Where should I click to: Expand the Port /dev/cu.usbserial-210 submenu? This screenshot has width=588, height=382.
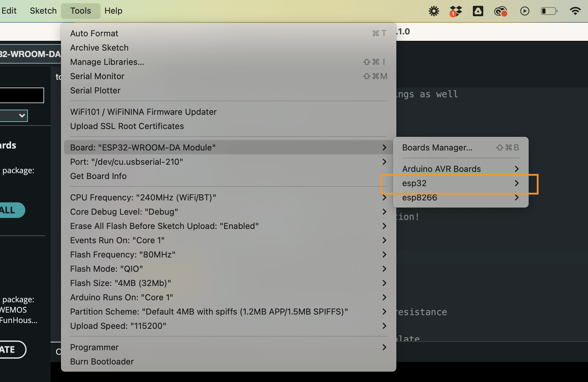point(228,162)
